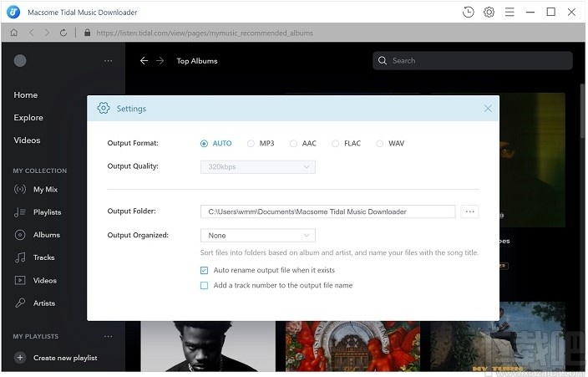Image resolution: width=588 pixels, height=377 pixels.
Task: Open settings gear in title bar
Action: (489, 12)
